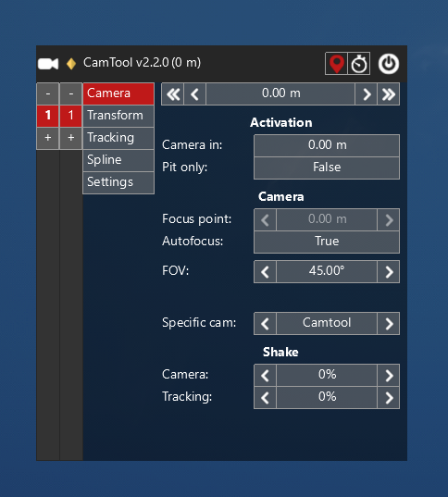The width and height of the screenshot is (448, 497).
Task: Step position back with single left arrow
Action: (x=195, y=94)
